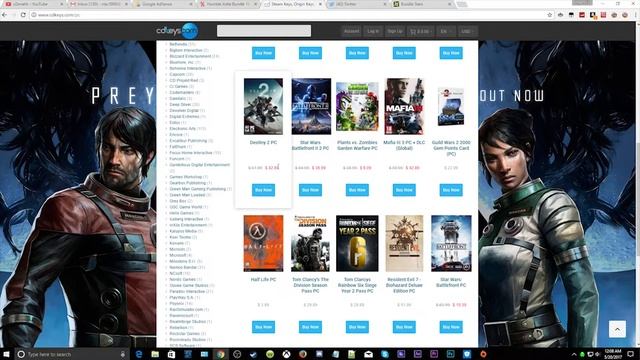This screenshot has height=360, width=640.
Task: Click the Log In header button
Action: (373, 31)
